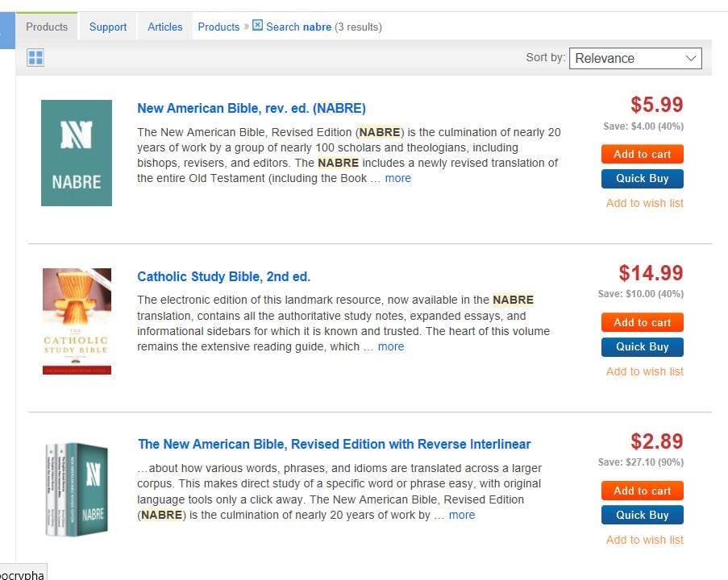Open Catholic Study Bible, 2nd ed. title
Viewport: 728px width, 580px height.
tap(223, 276)
